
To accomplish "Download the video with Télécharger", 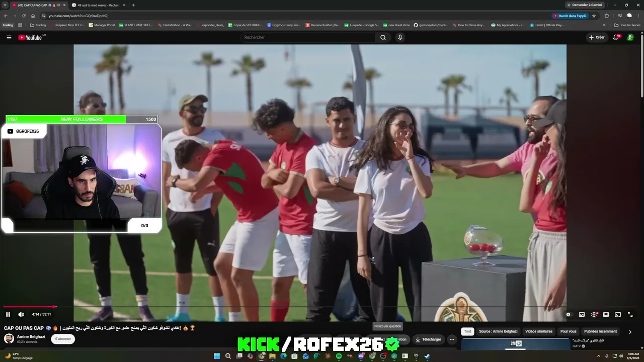I will pyautogui.click(x=428, y=339).
